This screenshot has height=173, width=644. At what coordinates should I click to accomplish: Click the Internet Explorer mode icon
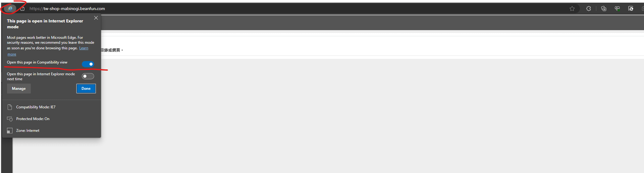(10, 8)
